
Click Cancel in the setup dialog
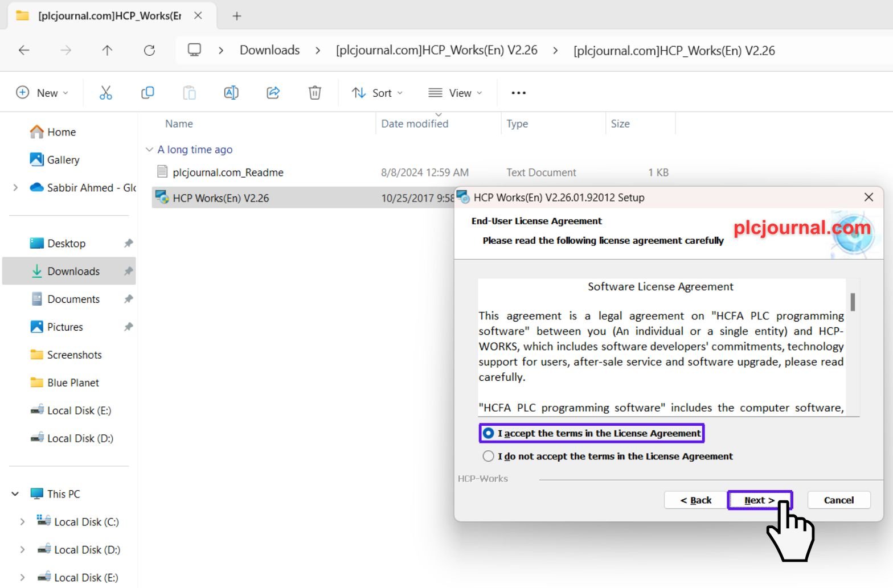point(839,500)
